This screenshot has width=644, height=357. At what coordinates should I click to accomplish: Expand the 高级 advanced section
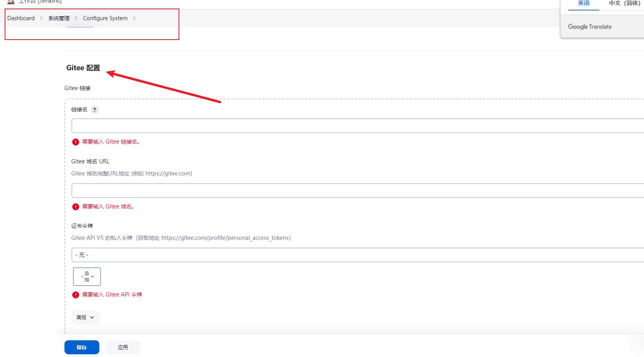85,317
